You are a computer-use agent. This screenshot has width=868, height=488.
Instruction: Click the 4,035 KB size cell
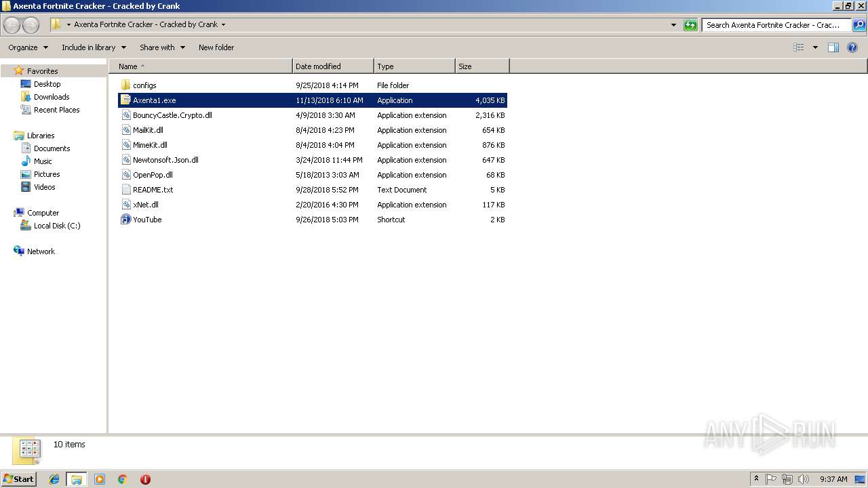[490, 100]
